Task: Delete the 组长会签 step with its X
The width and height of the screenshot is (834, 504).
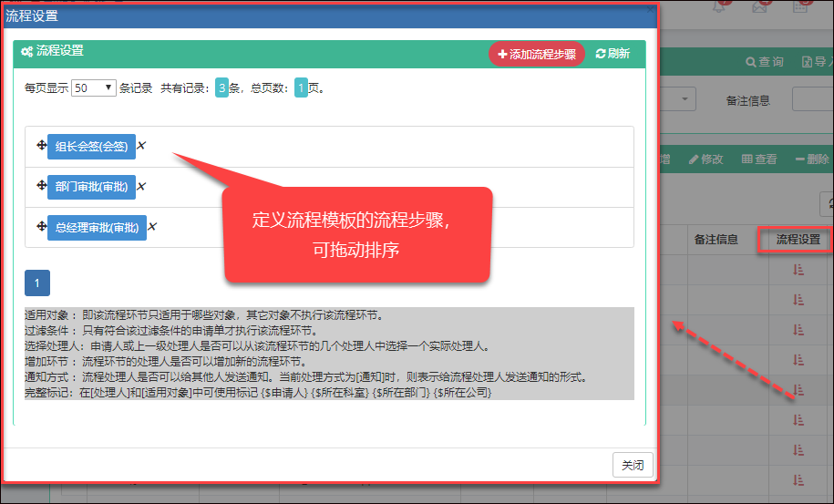Action: (141, 145)
